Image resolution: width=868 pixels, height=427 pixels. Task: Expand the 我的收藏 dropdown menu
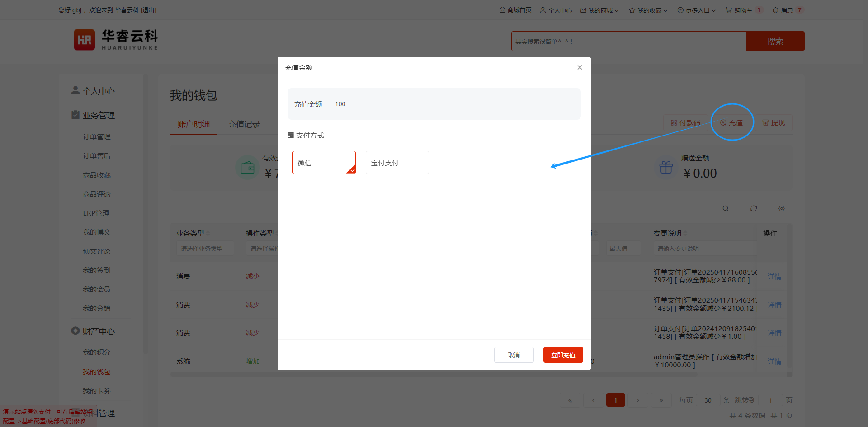[x=649, y=10]
